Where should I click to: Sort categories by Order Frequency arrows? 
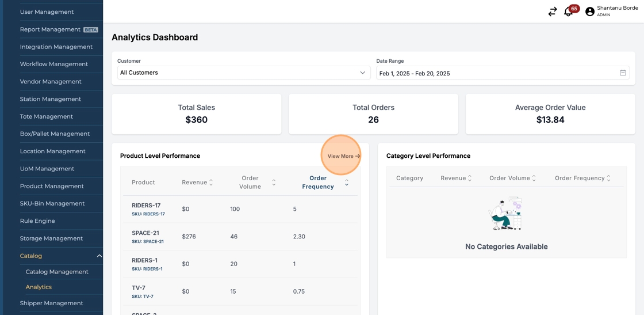tap(608, 179)
